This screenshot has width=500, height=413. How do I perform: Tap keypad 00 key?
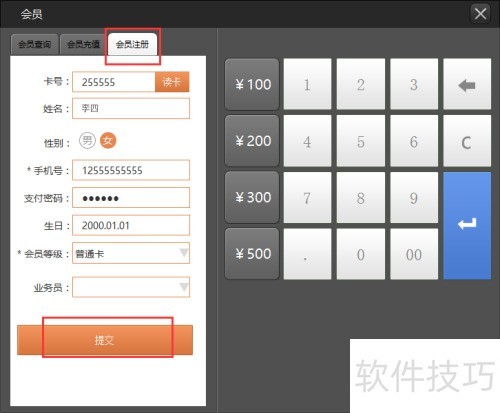point(414,254)
